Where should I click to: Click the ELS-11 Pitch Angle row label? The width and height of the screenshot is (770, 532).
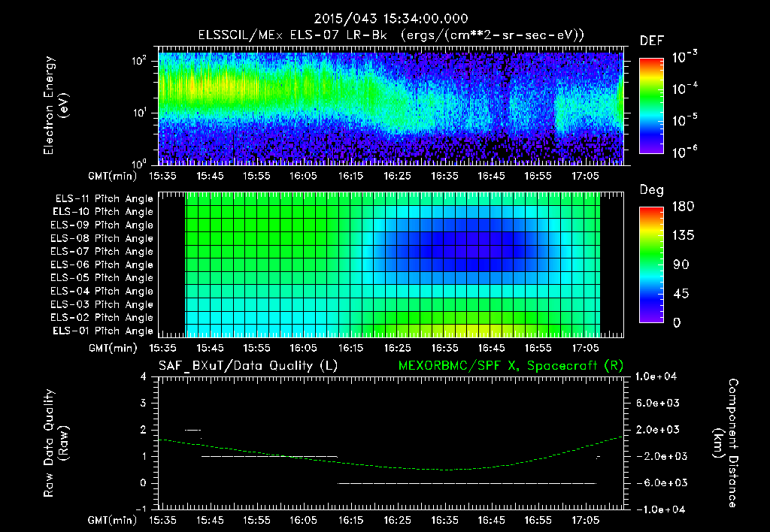click(104, 199)
